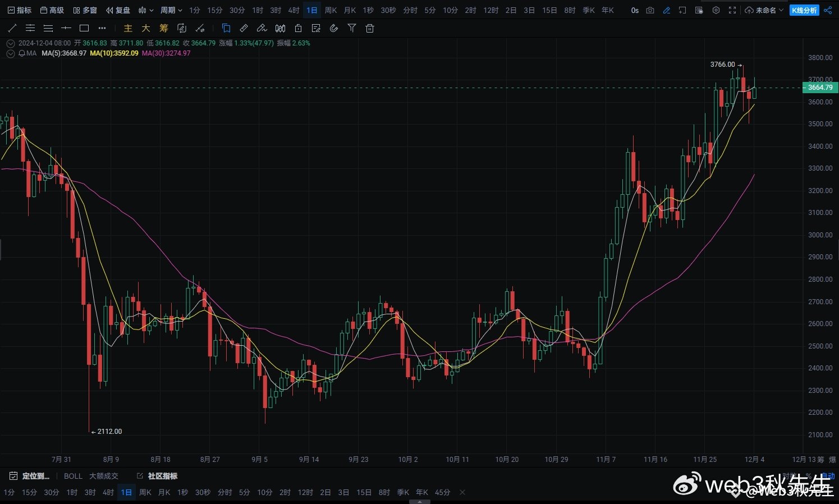The width and height of the screenshot is (839, 504).
Task: Share the chart via share icon
Action: pyautogui.click(x=828, y=10)
